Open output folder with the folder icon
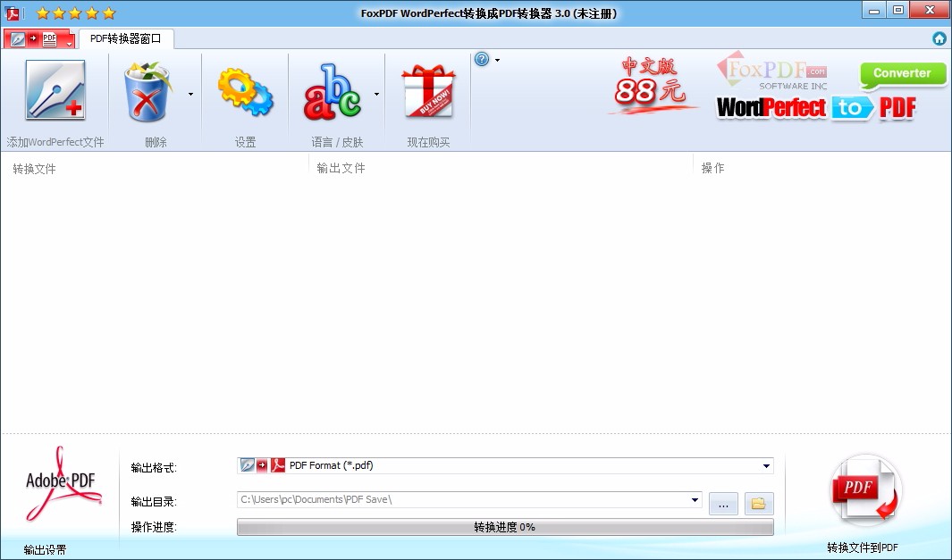The height and width of the screenshot is (560, 952). pos(759,504)
